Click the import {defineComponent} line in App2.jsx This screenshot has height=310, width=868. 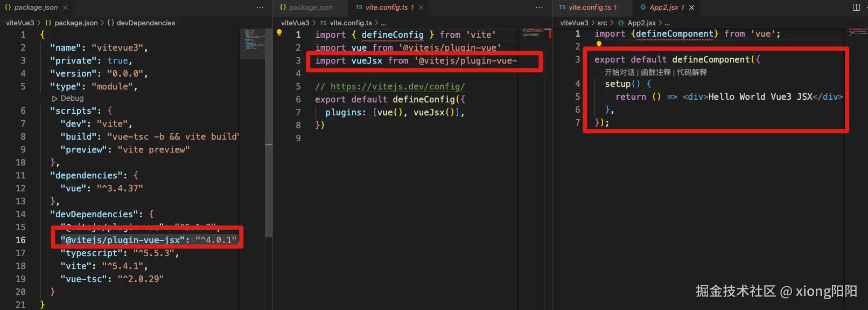coord(687,33)
